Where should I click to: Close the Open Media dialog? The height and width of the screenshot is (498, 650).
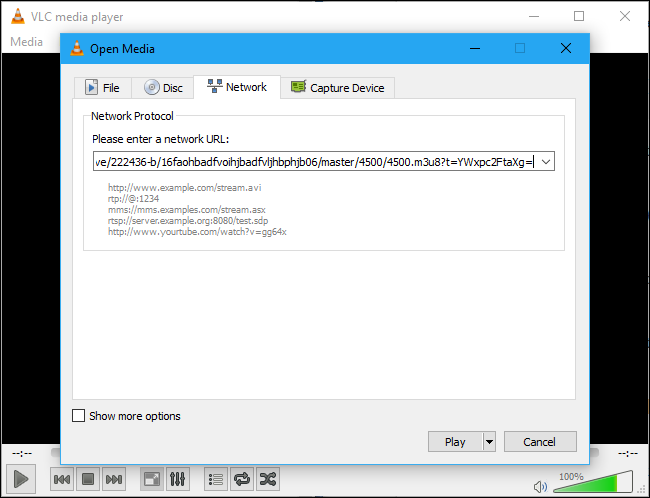tap(566, 49)
